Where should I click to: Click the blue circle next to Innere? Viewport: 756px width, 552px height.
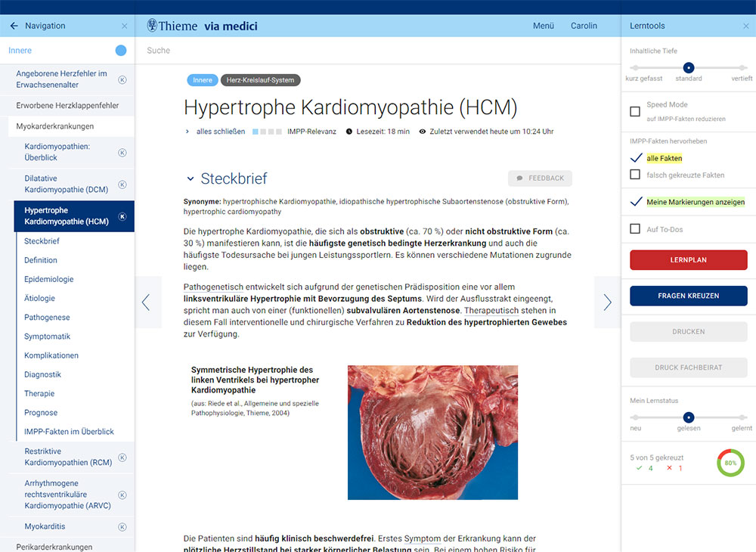coord(121,50)
